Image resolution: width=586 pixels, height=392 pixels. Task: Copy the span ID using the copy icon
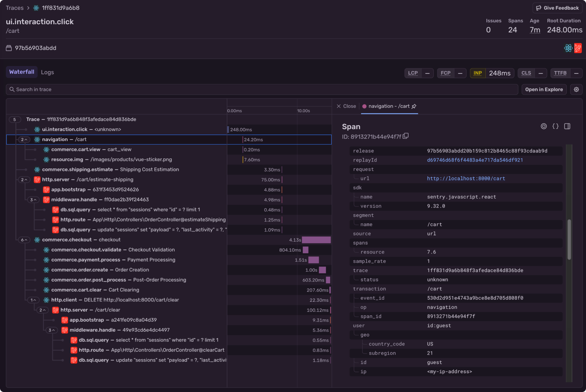[406, 136]
